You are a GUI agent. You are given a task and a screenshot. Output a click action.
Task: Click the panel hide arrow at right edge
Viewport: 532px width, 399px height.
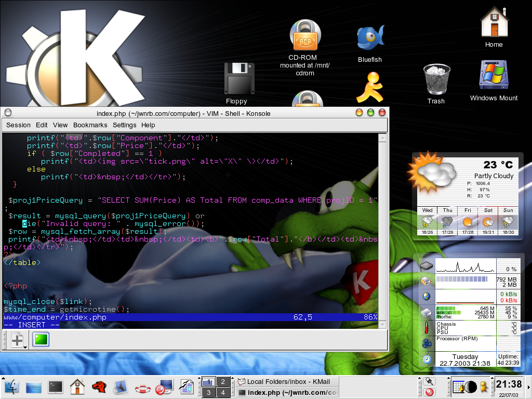(528, 387)
